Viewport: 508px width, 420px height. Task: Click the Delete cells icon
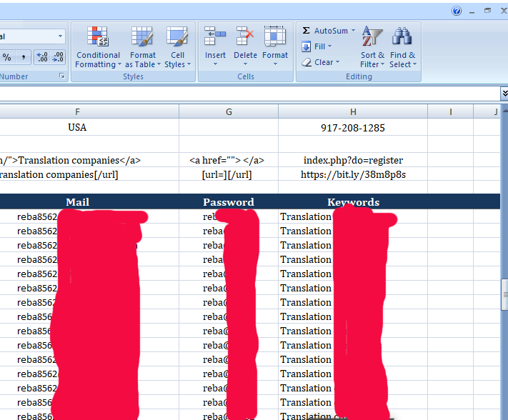[x=245, y=36]
